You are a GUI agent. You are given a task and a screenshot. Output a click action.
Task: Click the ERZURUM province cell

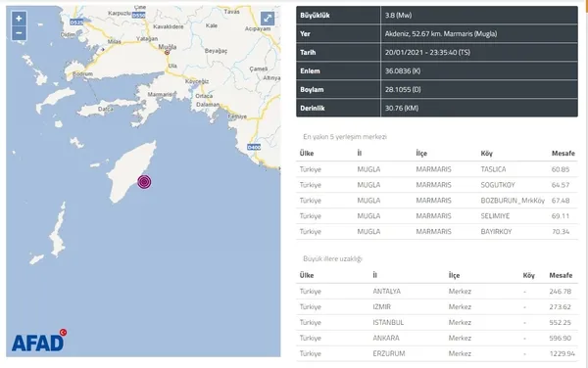(x=388, y=353)
